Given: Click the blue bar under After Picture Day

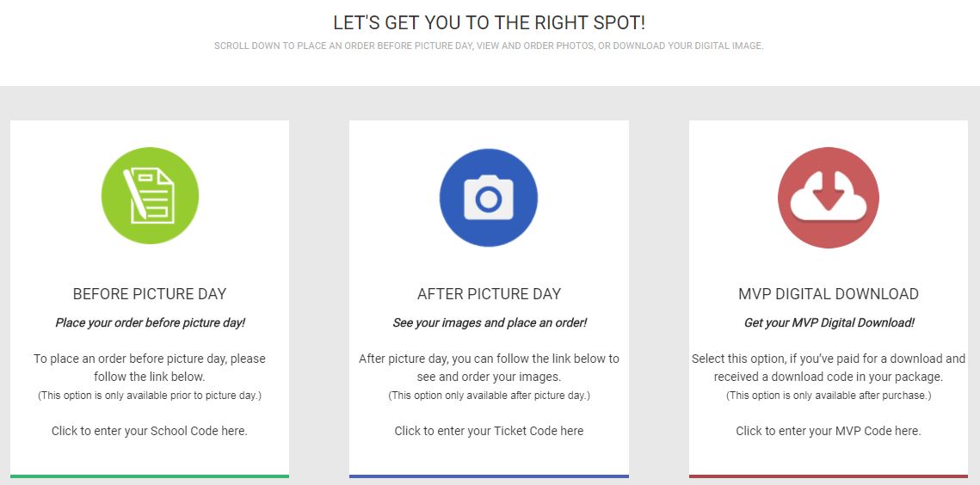Looking at the screenshot, I should [489, 476].
